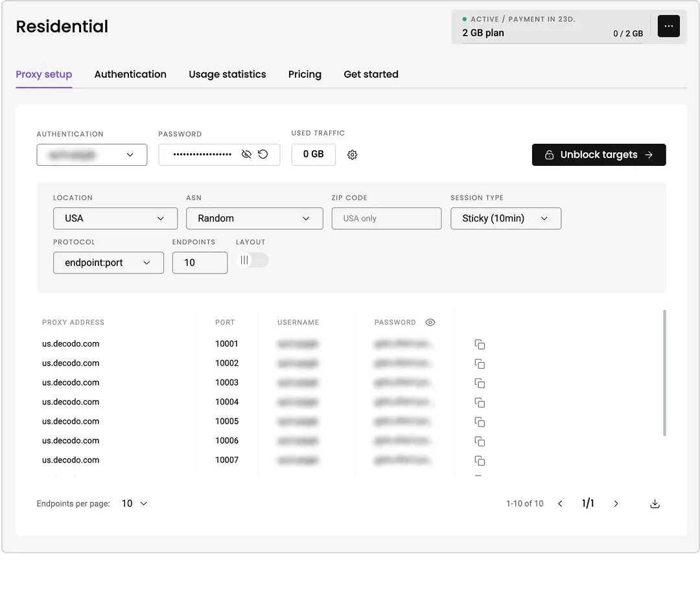Screen dimensions: 700x596
Task: Open traffic settings gear icon
Action: (353, 155)
